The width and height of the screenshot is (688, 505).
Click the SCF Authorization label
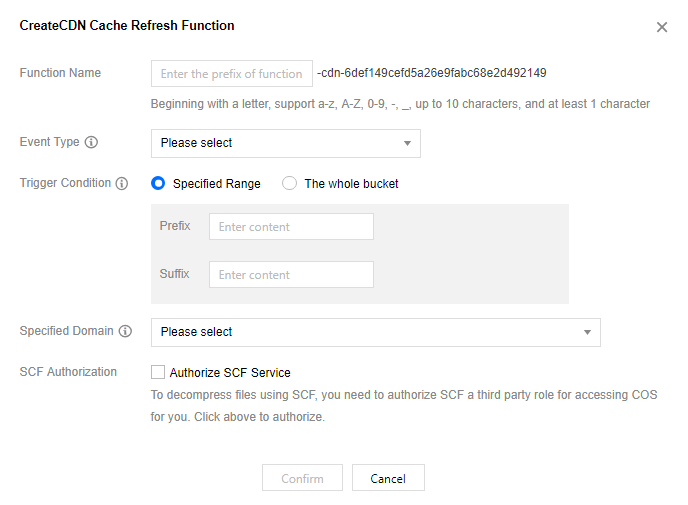68,372
